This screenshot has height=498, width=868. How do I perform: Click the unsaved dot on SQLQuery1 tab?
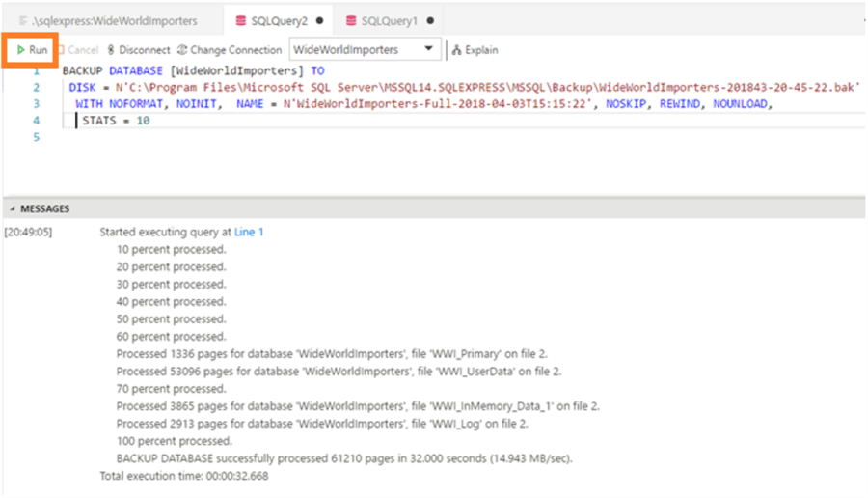click(x=428, y=20)
